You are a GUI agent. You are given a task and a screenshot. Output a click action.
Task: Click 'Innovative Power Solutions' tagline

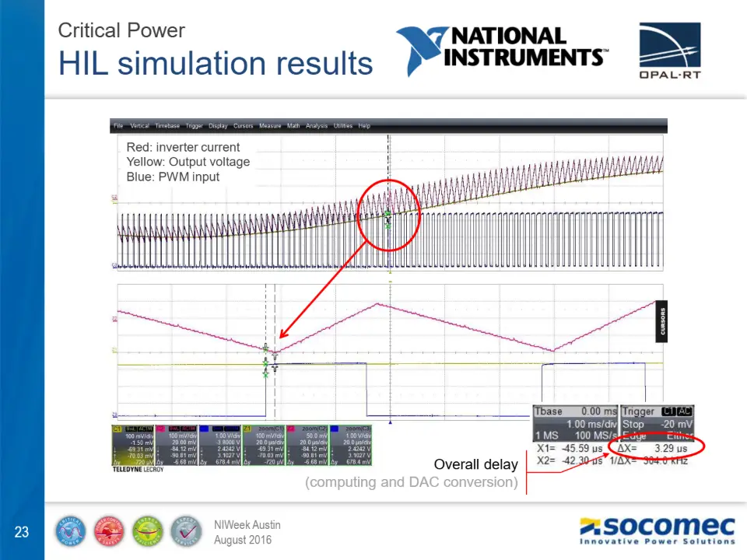[658, 541]
